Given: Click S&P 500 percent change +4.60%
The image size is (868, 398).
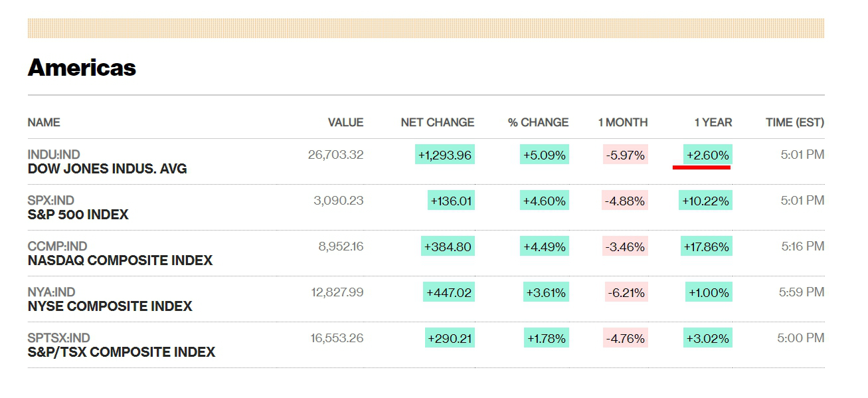Looking at the screenshot, I should [x=545, y=201].
